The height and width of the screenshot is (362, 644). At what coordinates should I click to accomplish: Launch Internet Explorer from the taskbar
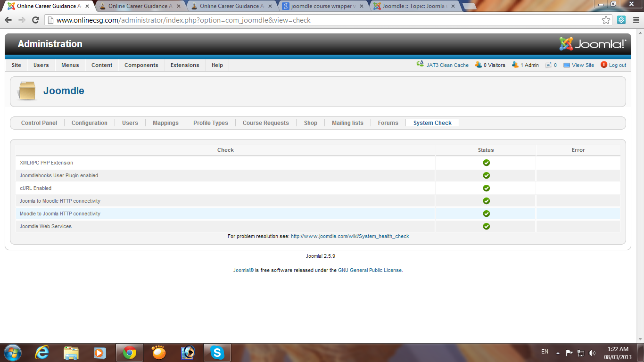coord(42,353)
